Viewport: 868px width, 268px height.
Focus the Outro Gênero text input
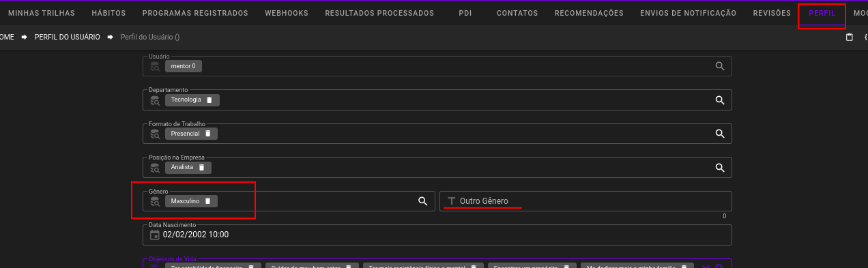tap(585, 201)
